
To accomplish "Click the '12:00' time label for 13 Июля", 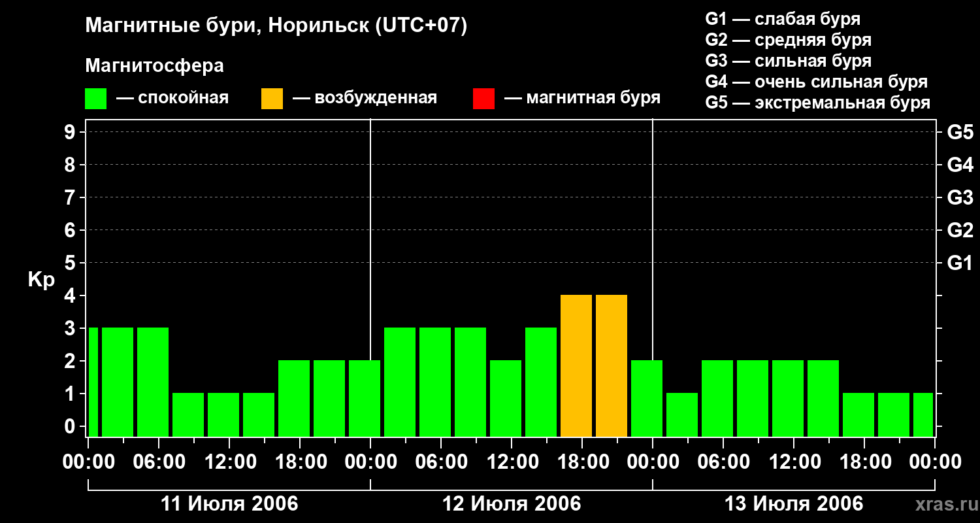I will (794, 462).
